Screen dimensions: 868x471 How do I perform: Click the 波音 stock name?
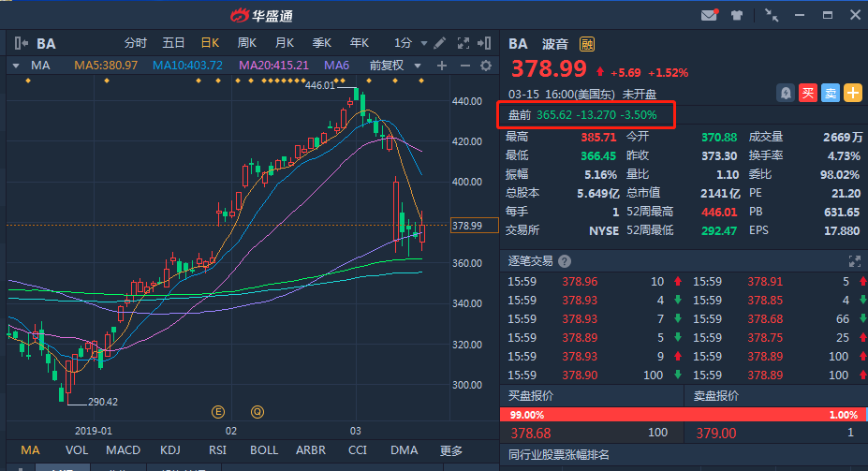555,44
